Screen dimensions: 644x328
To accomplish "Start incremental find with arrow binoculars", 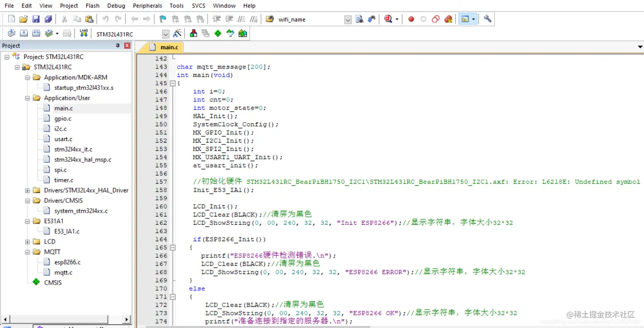I will pyautogui.click(x=371, y=19).
